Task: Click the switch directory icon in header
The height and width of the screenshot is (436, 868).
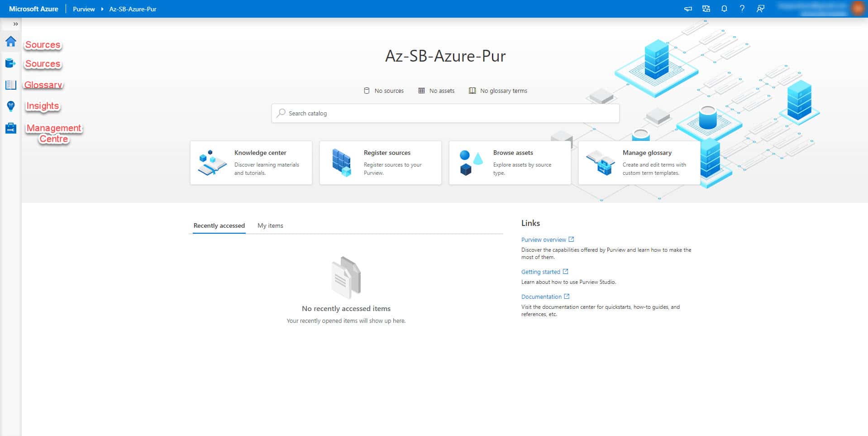Action: coord(706,9)
